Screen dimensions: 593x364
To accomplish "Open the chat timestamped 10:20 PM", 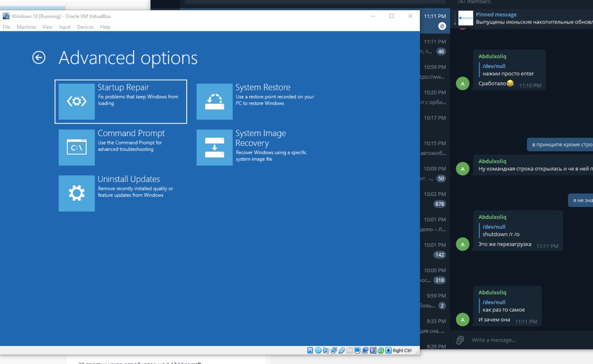I will tap(435, 97).
